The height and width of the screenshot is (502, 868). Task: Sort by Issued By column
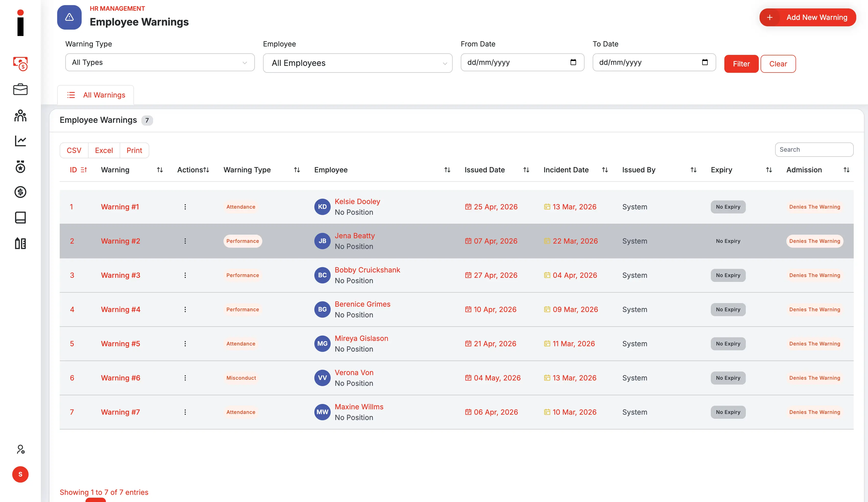click(659, 170)
